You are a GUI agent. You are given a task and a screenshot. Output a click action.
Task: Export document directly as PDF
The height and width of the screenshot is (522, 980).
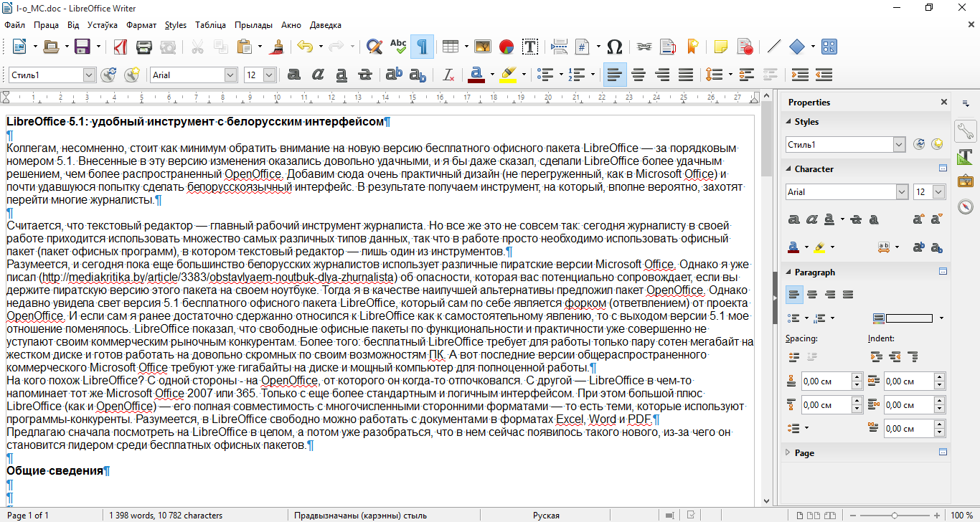click(121, 47)
